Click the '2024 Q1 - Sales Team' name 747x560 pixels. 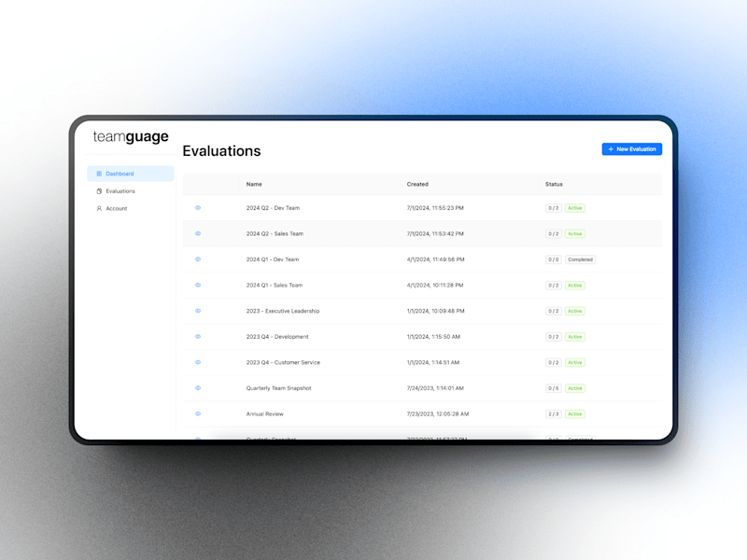[x=275, y=286]
